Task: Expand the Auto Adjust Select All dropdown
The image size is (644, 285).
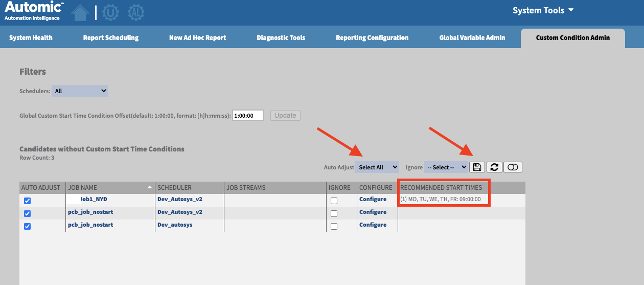Action: pyautogui.click(x=377, y=167)
